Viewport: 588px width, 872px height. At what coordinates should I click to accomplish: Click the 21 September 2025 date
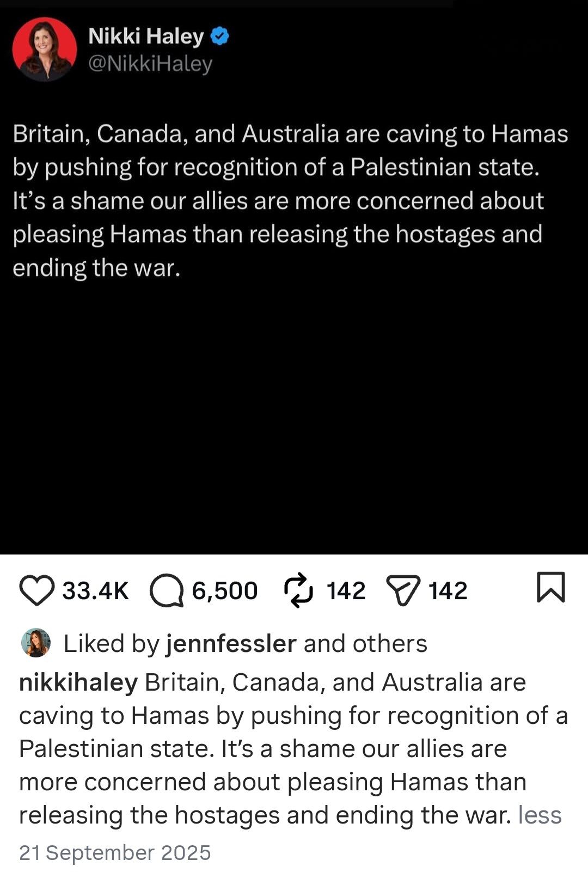(115, 853)
